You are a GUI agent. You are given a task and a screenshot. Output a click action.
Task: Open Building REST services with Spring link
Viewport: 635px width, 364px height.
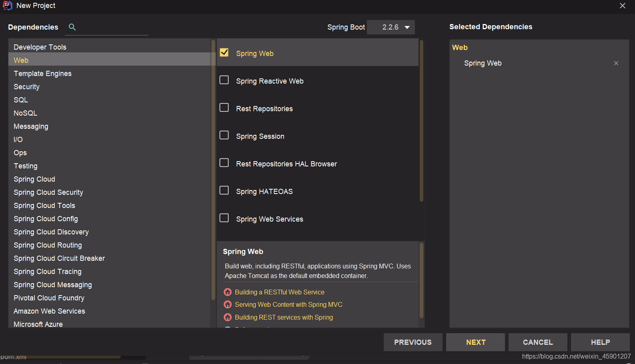pyautogui.click(x=284, y=317)
